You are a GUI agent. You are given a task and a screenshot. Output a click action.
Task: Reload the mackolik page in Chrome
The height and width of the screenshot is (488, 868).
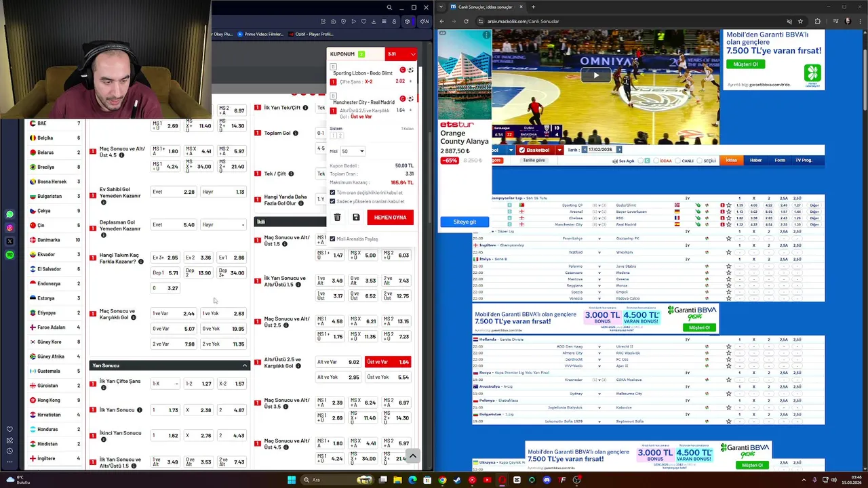(x=466, y=21)
